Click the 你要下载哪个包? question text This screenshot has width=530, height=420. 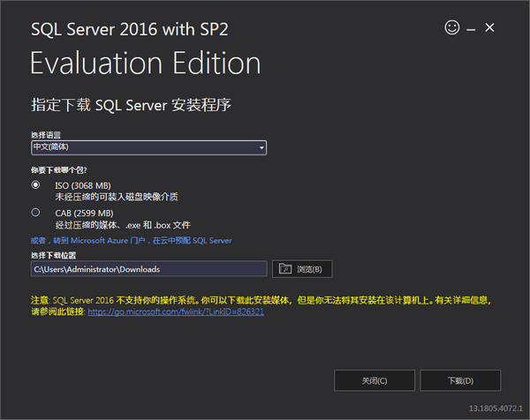coord(59,169)
